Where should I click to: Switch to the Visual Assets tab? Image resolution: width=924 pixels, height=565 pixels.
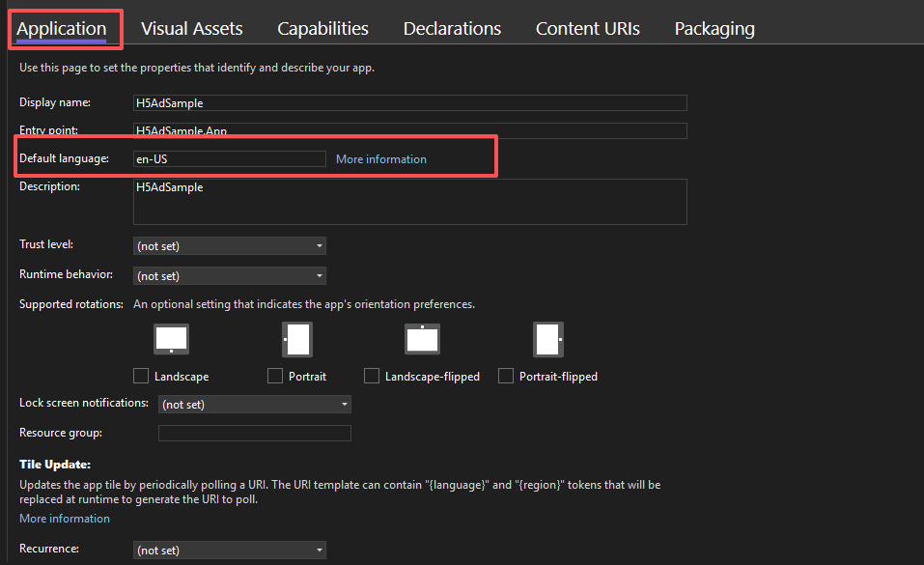click(x=191, y=29)
